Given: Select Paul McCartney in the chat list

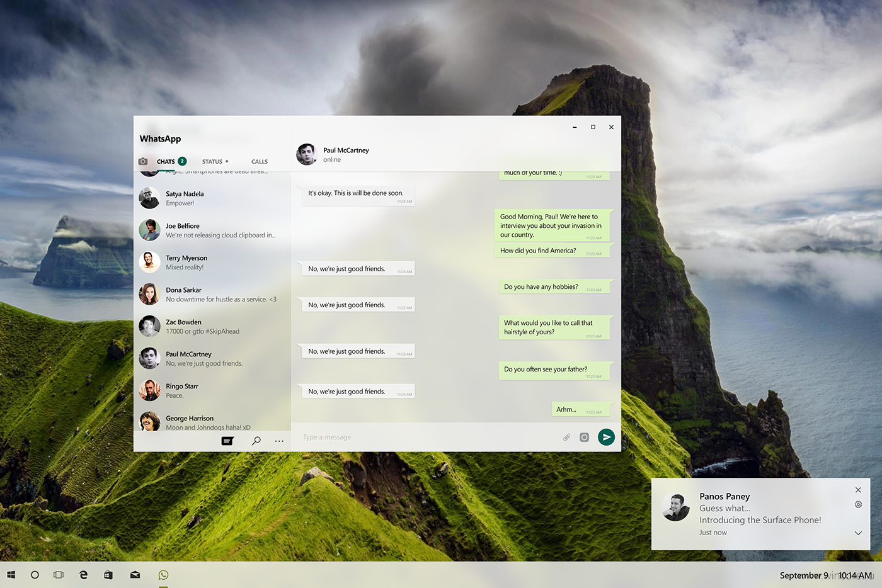Looking at the screenshot, I should tap(212, 359).
